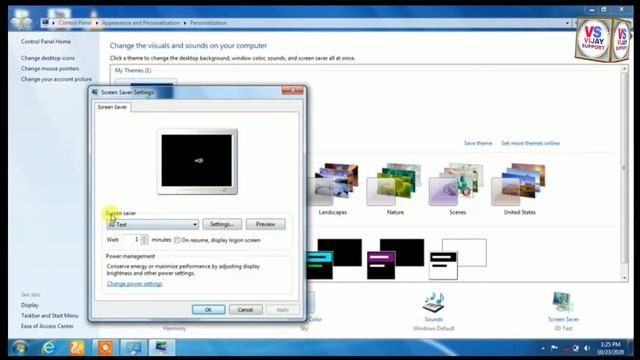Open Change mouse pointers link
The image size is (640, 360).
pos(50,69)
